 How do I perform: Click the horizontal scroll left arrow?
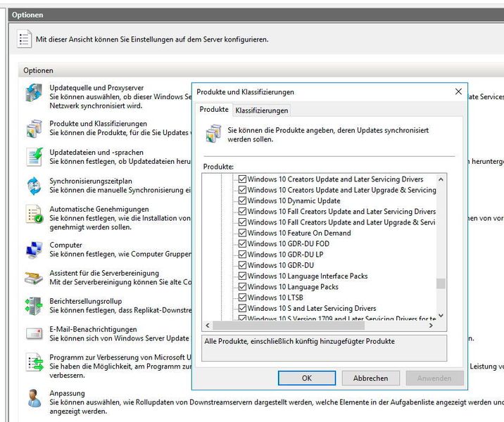[x=208, y=326]
